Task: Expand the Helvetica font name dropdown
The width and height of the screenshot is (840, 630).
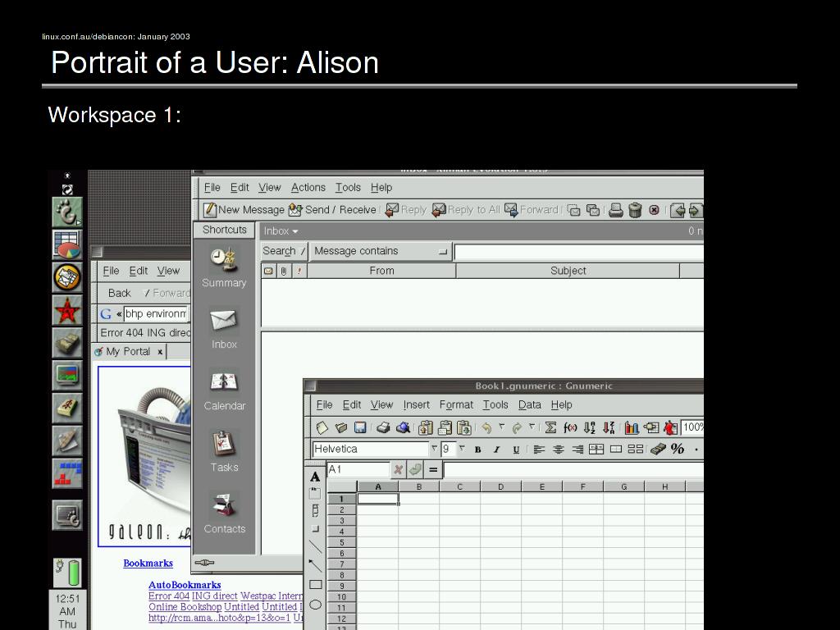Action: click(x=434, y=449)
